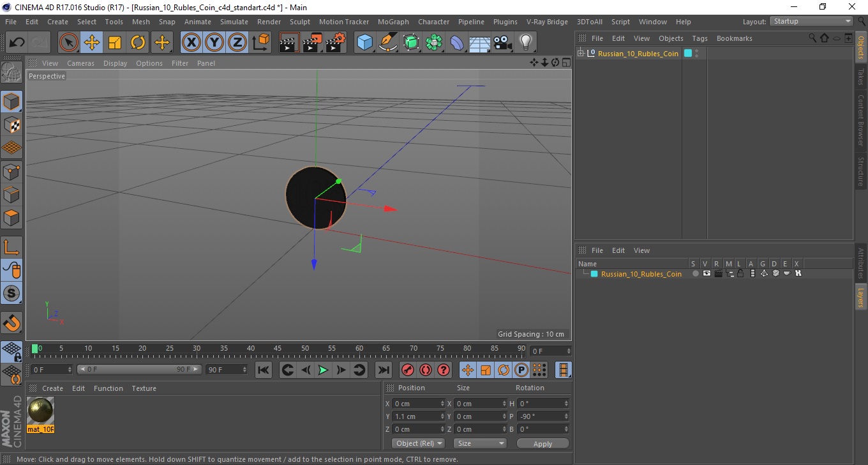868x465 pixels.
Task: Open Edit Render Settings
Action: click(x=336, y=43)
